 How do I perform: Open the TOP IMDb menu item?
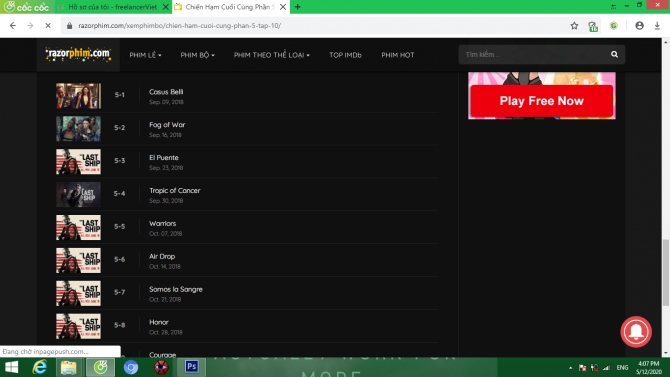pos(345,55)
